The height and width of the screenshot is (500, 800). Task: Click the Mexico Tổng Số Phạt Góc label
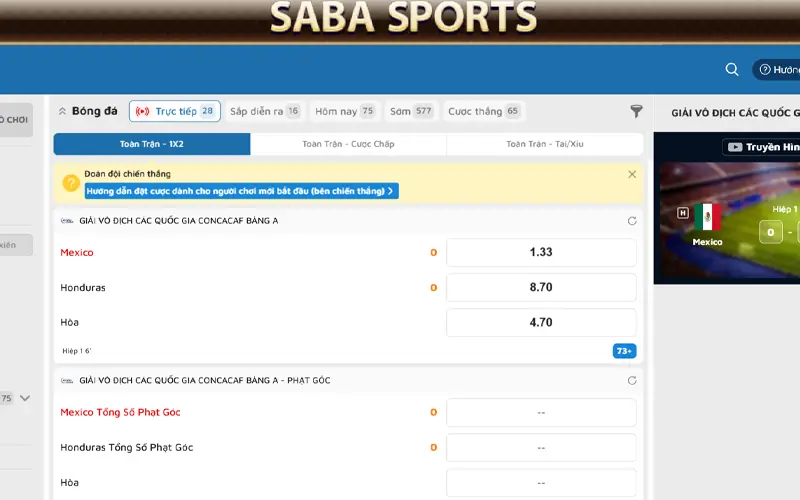[x=120, y=412]
